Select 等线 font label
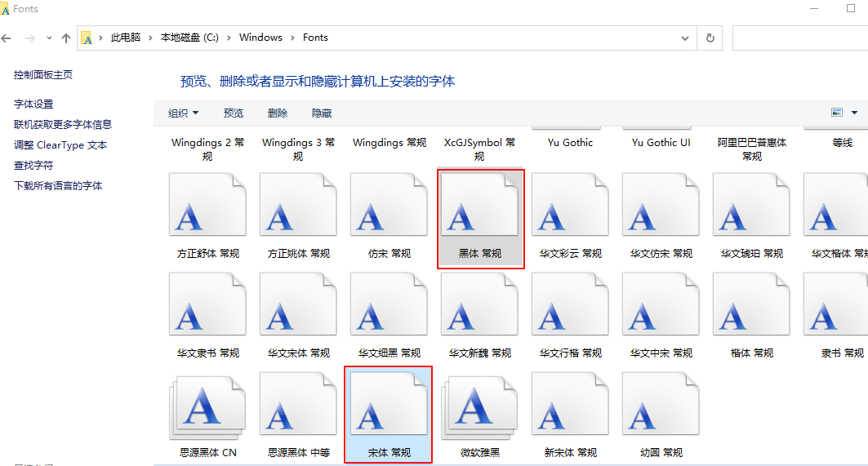Screen dimensions: 868x466 (843, 143)
